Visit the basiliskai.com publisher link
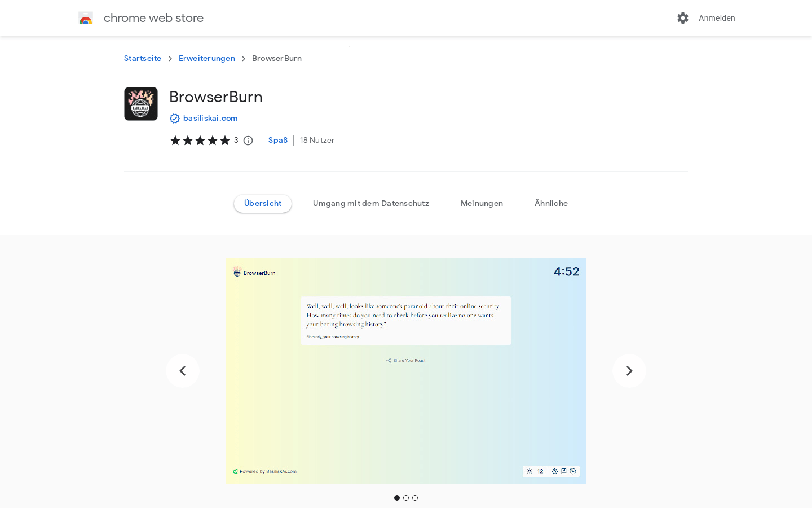This screenshot has height=508, width=812. tap(210, 118)
